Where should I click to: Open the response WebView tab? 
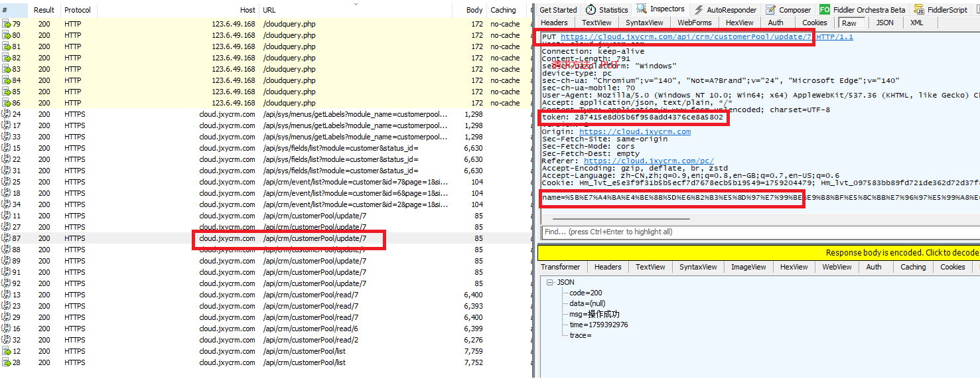pyautogui.click(x=837, y=267)
